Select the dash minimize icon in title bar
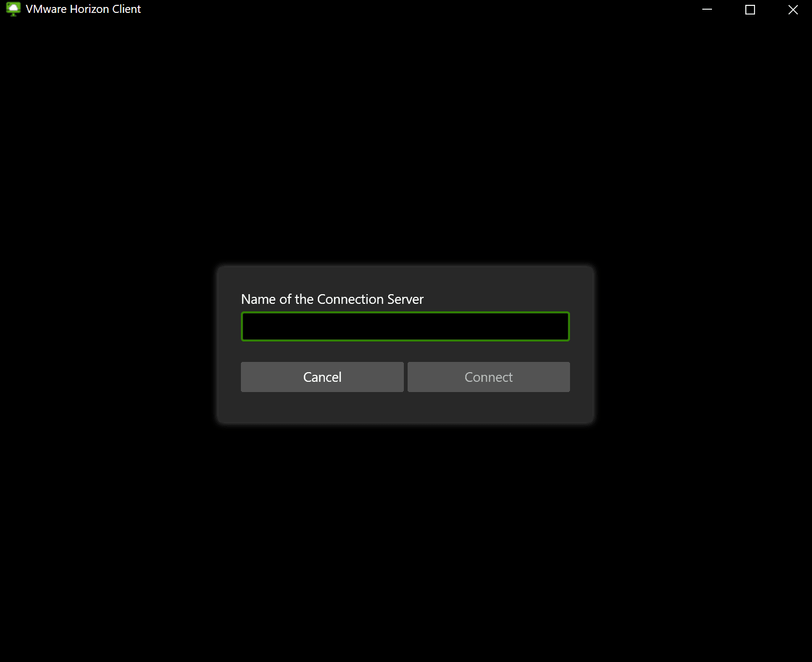 [x=707, y=9]
